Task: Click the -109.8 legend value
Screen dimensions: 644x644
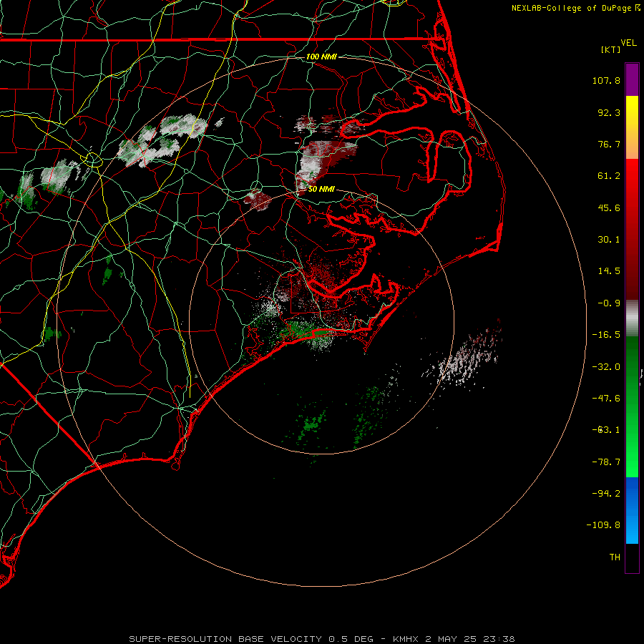Action: [603, 525]
